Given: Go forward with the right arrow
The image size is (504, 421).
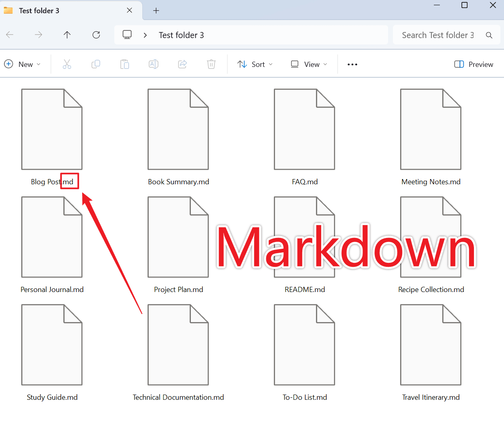Looking at the screenshot, I should click(x=38, y=35).
